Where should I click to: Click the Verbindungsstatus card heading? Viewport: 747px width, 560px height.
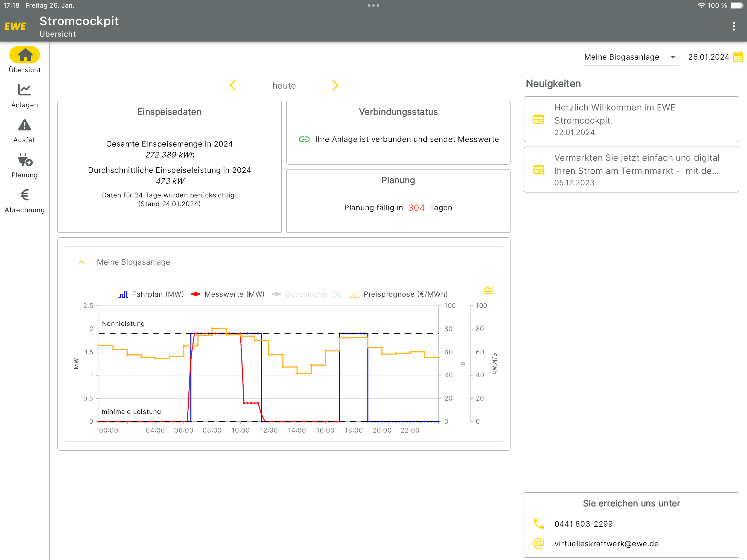pyautogui.click(x=398, y=112)
